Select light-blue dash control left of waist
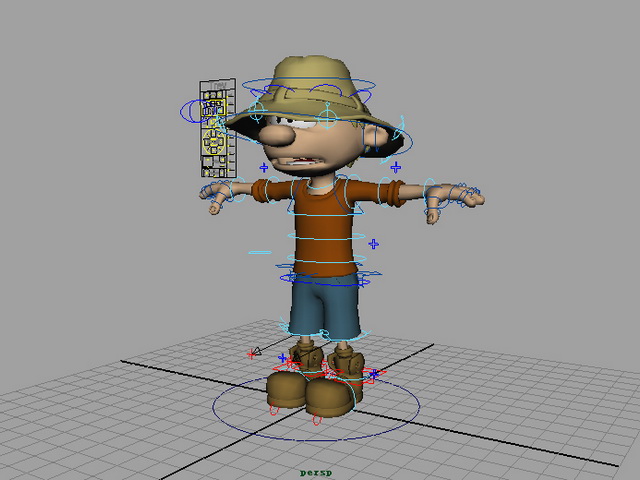The width and height of the screenshot is (640, 480). point(260,253)
